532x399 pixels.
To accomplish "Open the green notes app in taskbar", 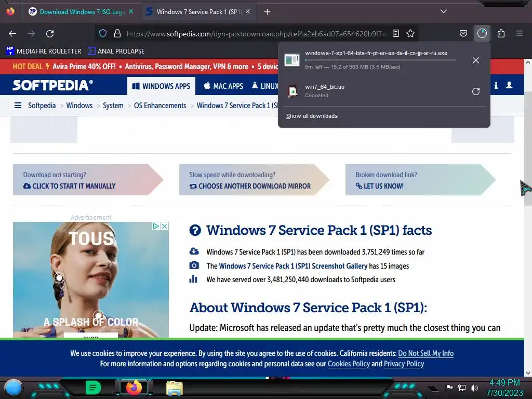I will point(94,387).
